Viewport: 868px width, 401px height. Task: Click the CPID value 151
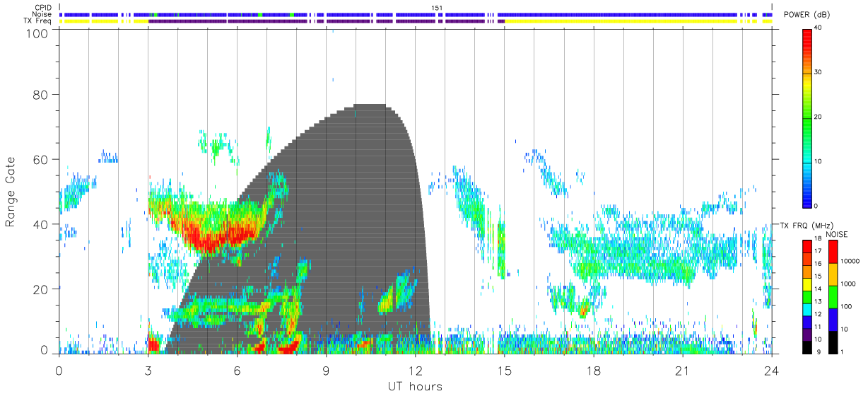[x=437, y=8]
